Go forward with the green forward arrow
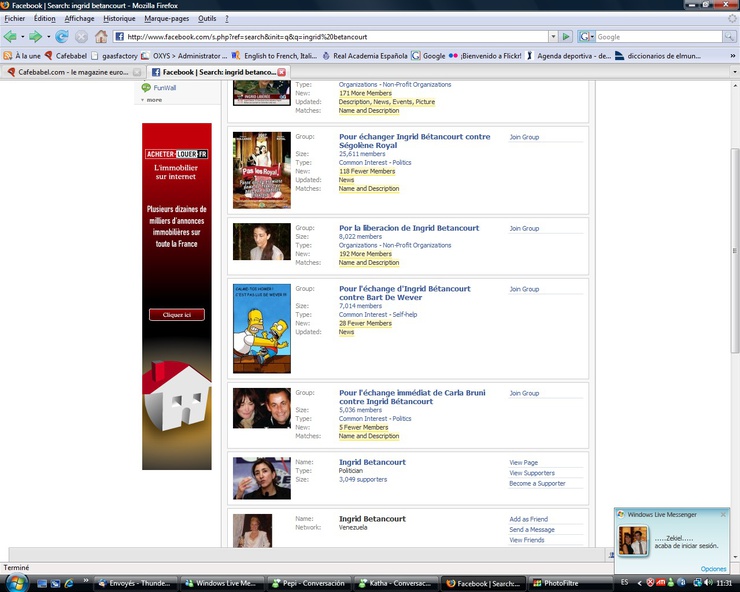This screenshot has height=592, width=740. click(x=35, y=36)
